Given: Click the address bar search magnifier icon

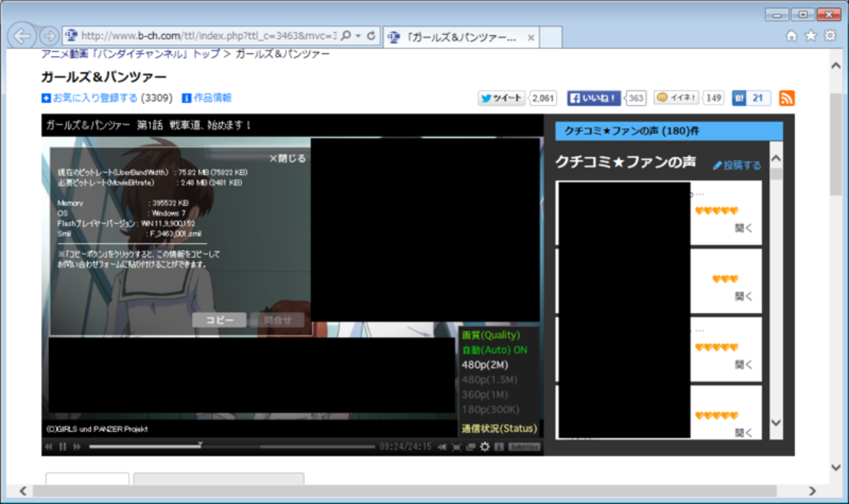Looking at the screenshot, I should [346, 36].
